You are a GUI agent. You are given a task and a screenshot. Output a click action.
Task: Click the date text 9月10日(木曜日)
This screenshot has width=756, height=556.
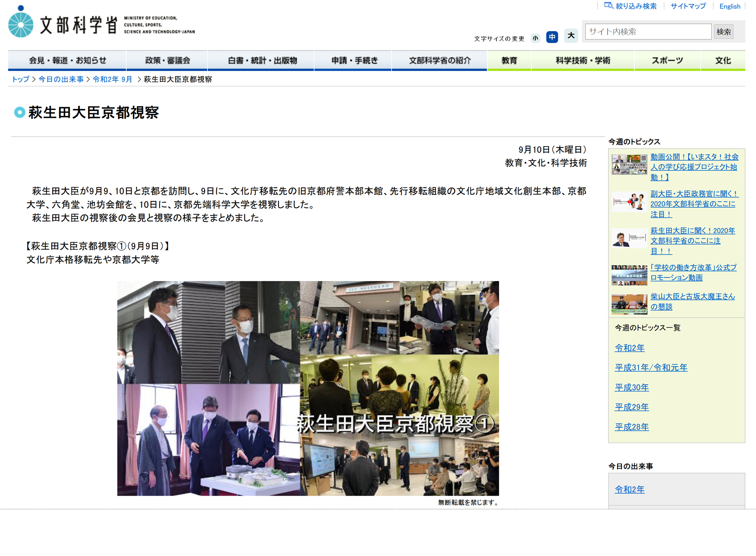coord(552,150)
